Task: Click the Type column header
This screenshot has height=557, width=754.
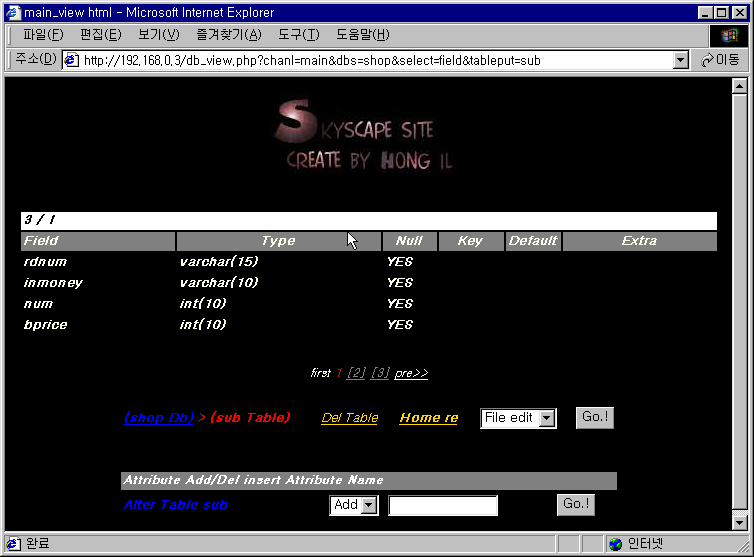Action: (279, 241)
